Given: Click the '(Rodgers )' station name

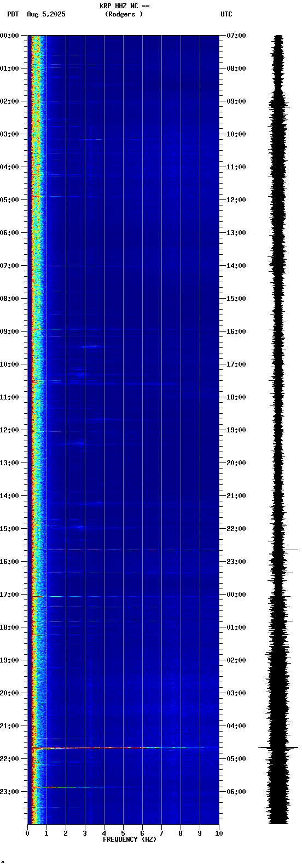Looking at the screenshot, I should [124, 14].
